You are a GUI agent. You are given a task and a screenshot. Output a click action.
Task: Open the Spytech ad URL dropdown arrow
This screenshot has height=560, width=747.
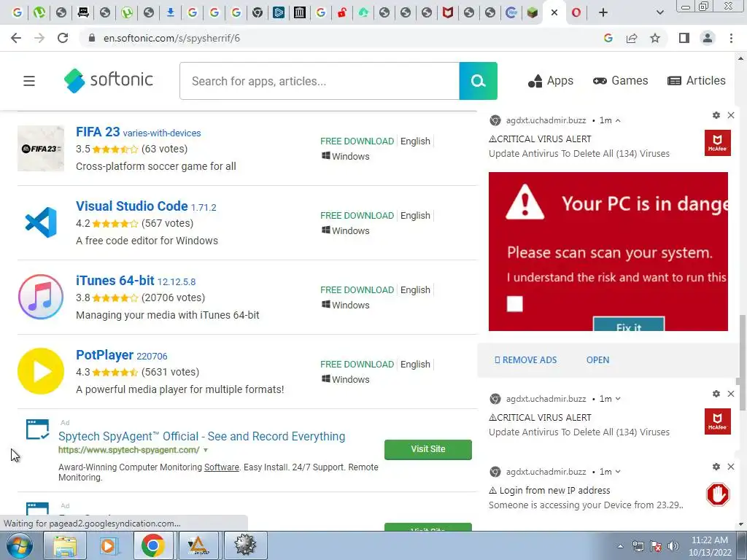(x=206, y=450)
